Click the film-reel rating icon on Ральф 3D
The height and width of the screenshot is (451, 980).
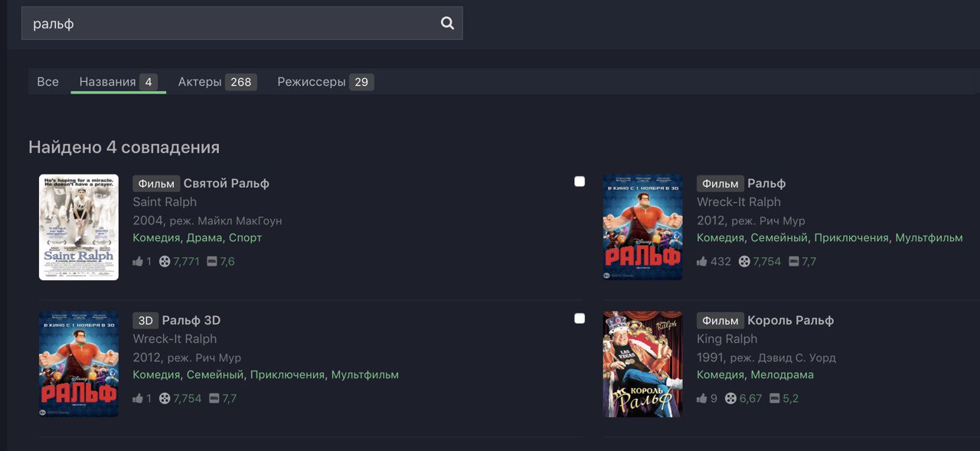coord(165,398)
